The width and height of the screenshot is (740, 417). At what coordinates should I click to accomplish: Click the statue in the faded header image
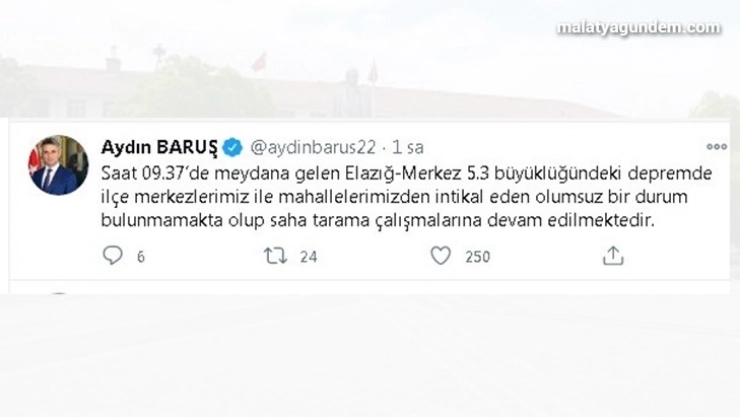[x=352, y=92]
